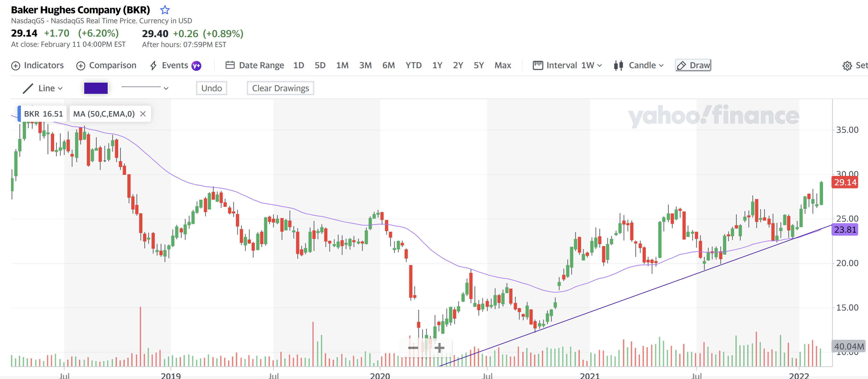This screenshot has height=379, width=868.
Task: Zoom out chart with minus button
Action: [413, 348]
